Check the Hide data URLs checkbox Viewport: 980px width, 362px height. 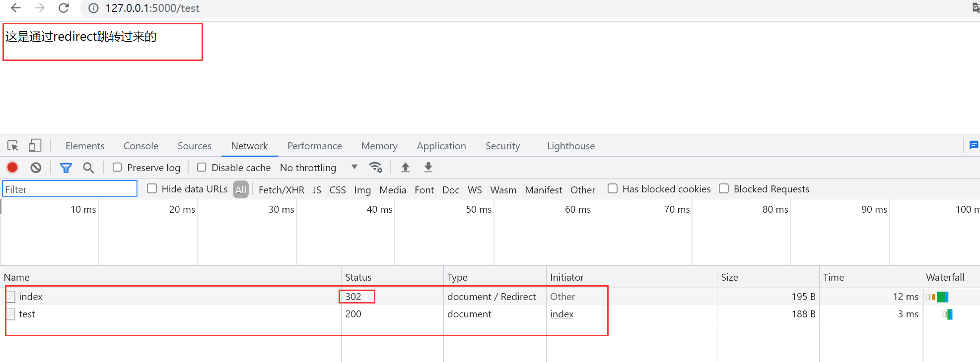152,188
